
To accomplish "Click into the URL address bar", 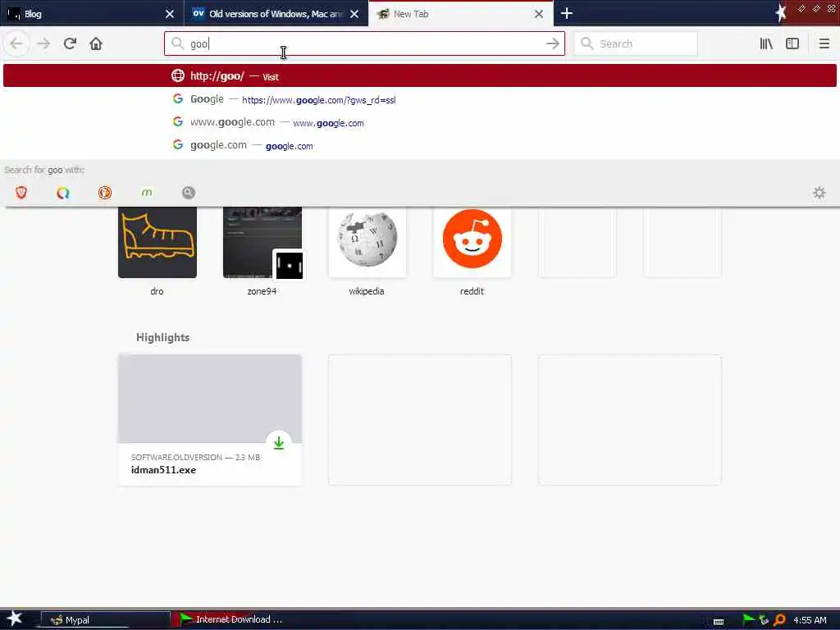I will (364, 43).
